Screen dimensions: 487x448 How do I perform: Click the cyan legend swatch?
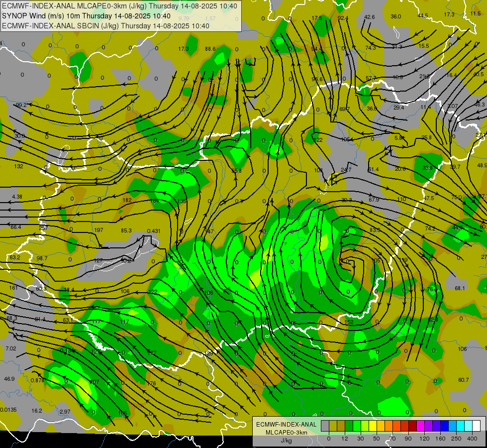click(x=460, y=426)
